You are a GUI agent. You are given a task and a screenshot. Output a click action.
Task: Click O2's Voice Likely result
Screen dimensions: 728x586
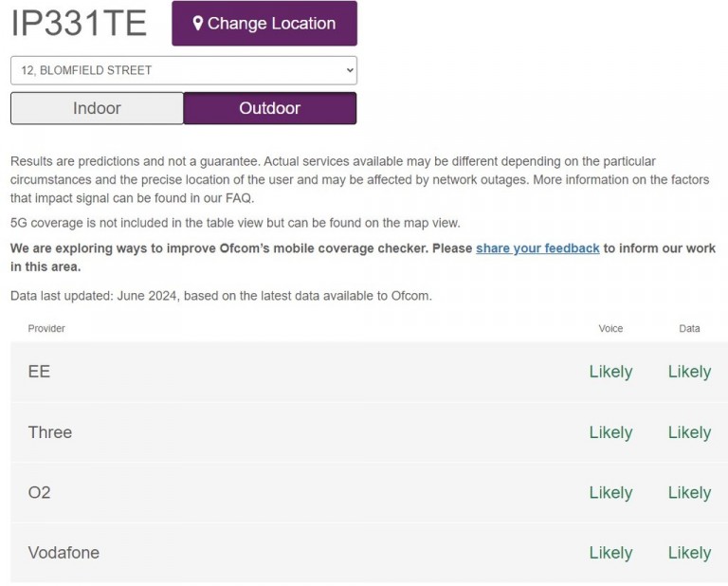(x=610, y=493)
